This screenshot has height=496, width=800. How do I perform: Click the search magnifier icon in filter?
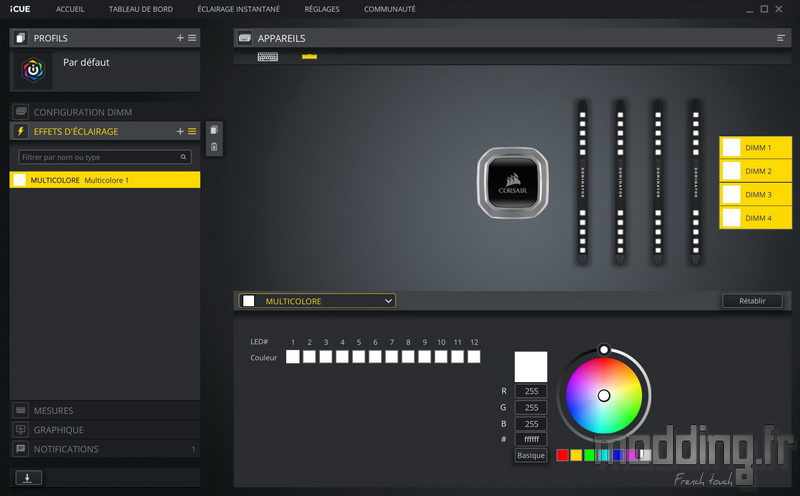pyautogui.click(x=183, y=157)
